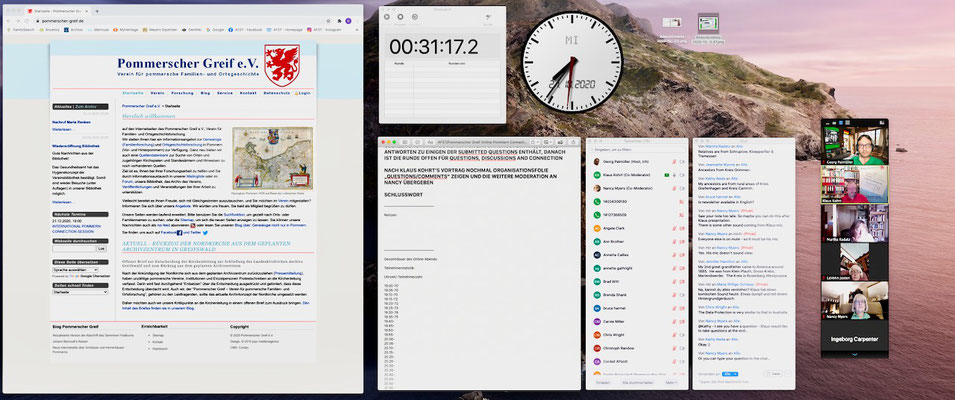The image size is (955, 400).
Task: Click the red griffin coat of arms logo
Action: tap(281, 65)
